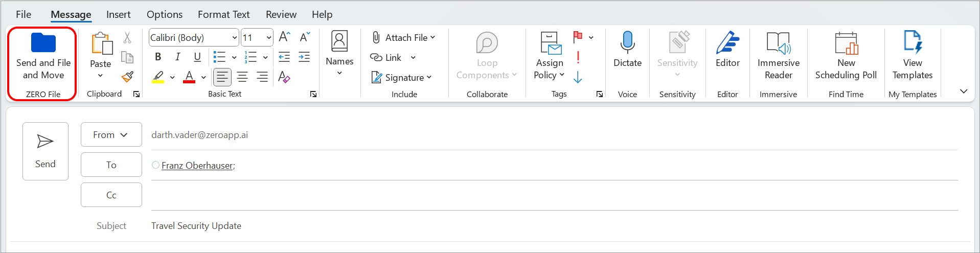Toggle Underline formatting

197,57
